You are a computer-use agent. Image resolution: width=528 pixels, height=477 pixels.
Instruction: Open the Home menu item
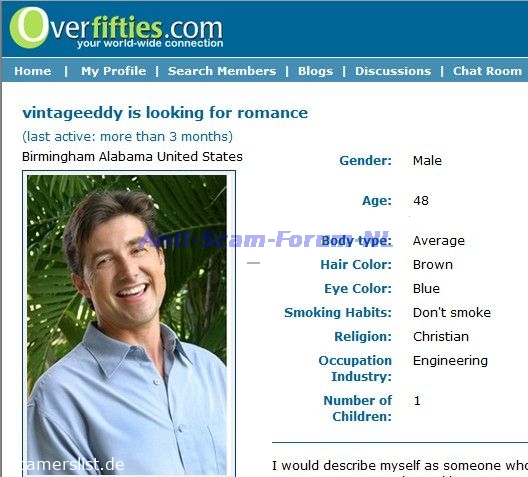(33, 71)
